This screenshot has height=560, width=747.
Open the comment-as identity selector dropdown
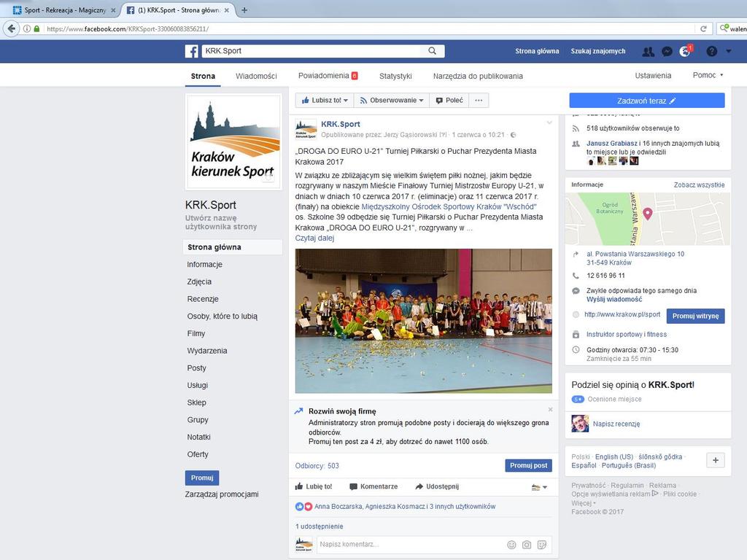click(x=539, y=487)
